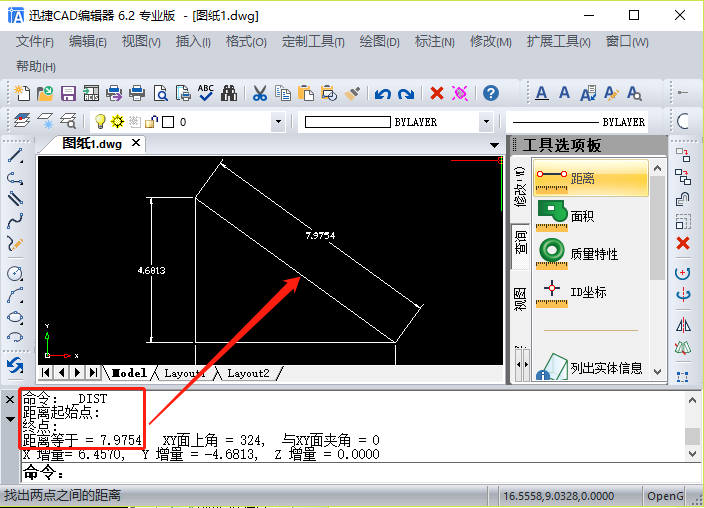
Task: Click the 7.9754 dimension text
Action: coord(320,235)
